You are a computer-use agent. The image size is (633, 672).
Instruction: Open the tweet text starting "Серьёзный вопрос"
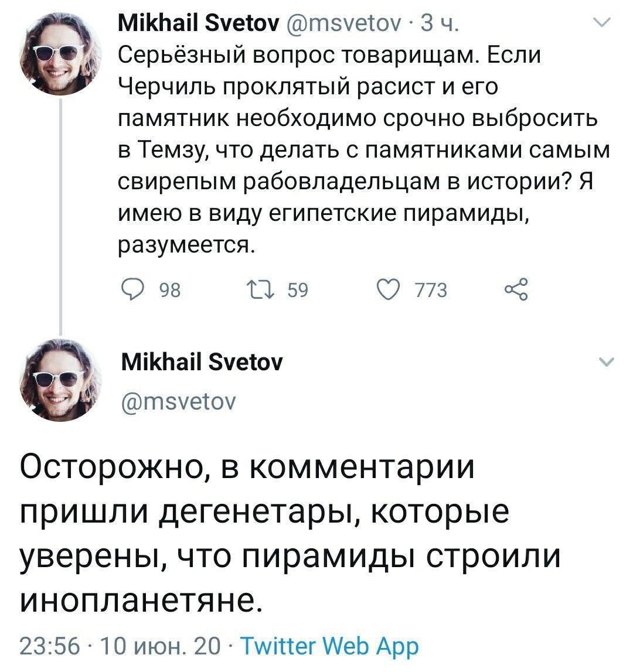363,149
